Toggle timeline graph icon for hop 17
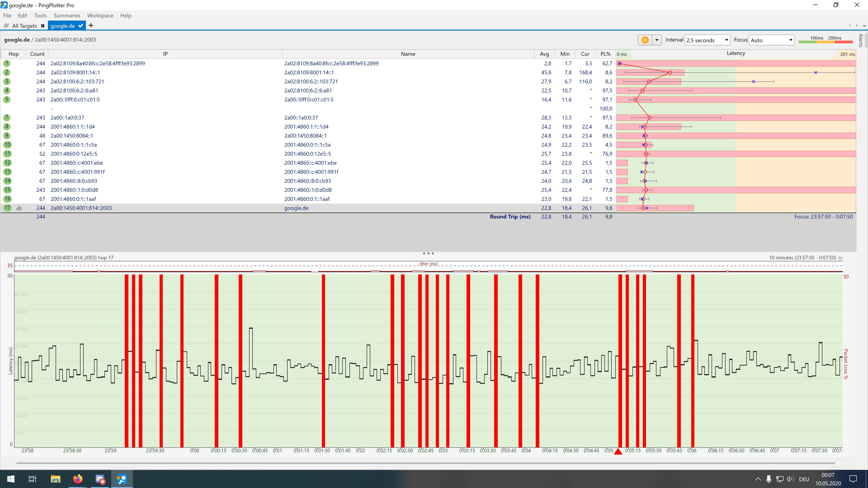 19,208
